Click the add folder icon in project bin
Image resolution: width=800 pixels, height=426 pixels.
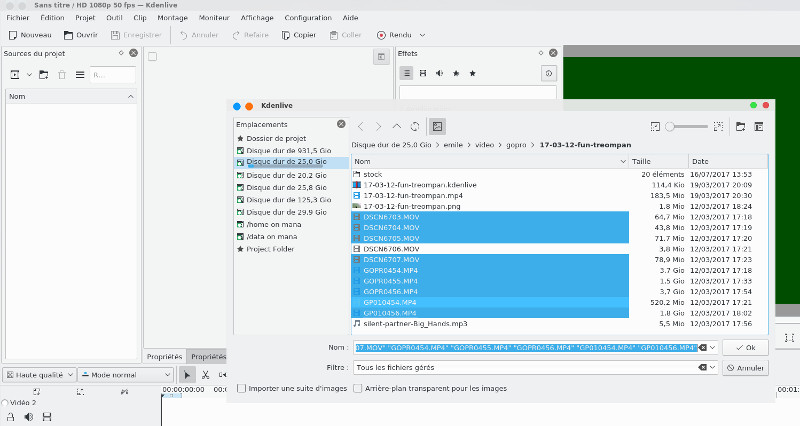tap(44, 75)
